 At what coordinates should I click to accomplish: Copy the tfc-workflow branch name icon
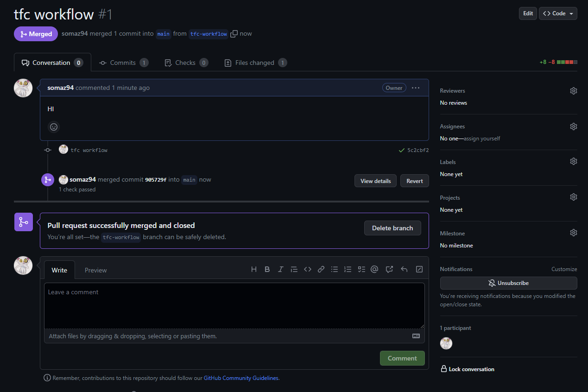click(x=234, y=34)
